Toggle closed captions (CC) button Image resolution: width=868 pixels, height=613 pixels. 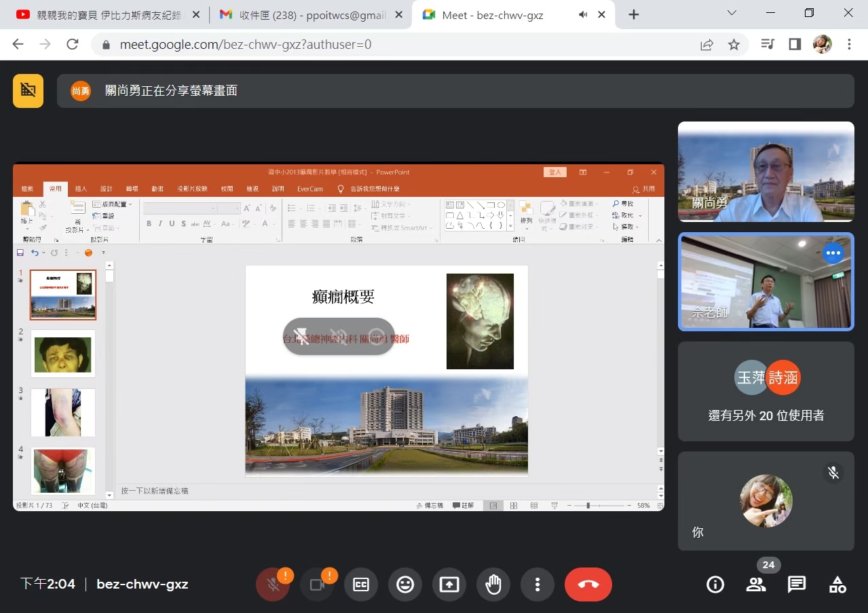361,584
